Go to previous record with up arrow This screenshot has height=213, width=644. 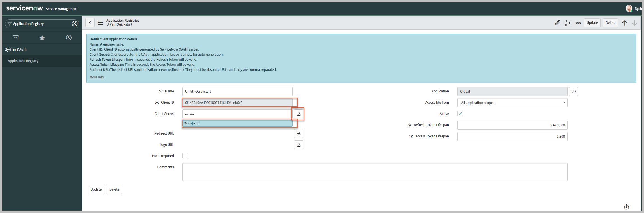click(625, 23)
